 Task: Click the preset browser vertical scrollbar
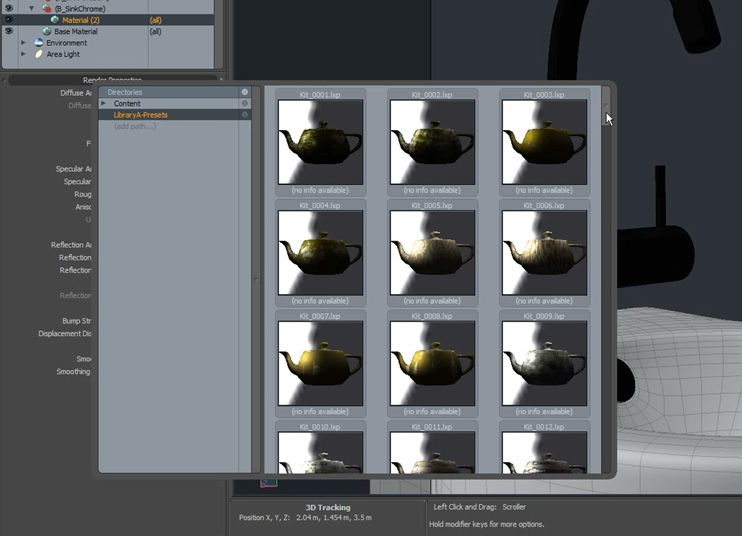click(605, 280)
